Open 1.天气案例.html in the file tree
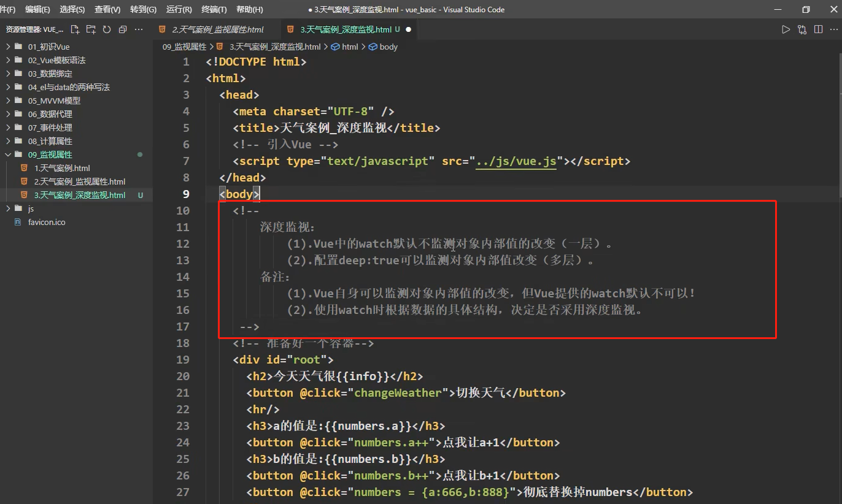The image size is (842, 504). 62,168
